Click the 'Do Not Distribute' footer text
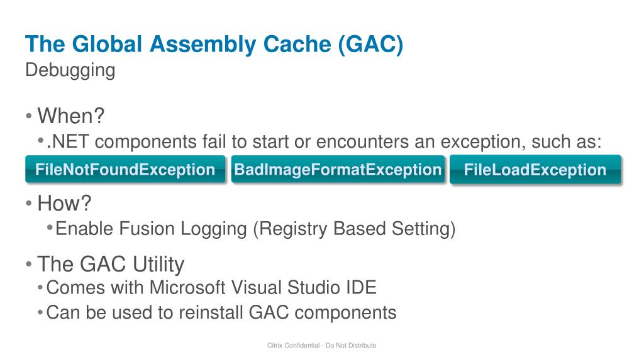Screen dimensions: 644x362 [351, 346]
